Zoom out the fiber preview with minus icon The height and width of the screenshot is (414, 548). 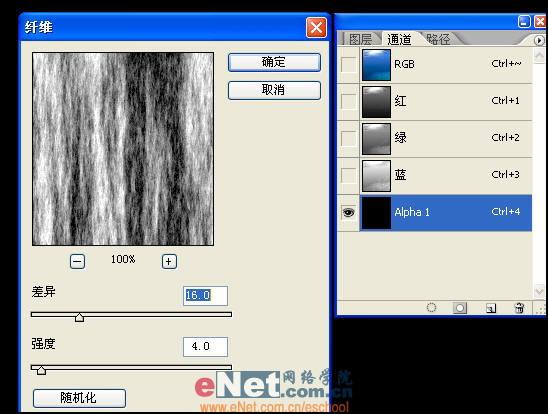click(77, 261)
